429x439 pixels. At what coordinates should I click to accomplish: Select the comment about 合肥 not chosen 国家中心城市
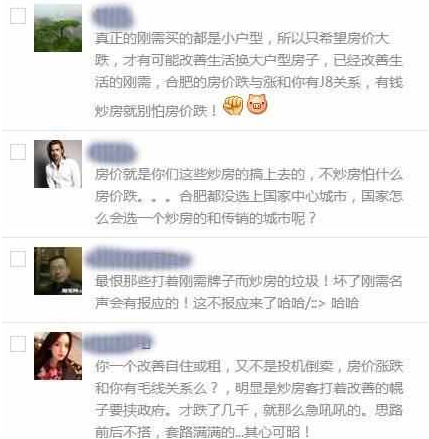(x=249, y=197)
